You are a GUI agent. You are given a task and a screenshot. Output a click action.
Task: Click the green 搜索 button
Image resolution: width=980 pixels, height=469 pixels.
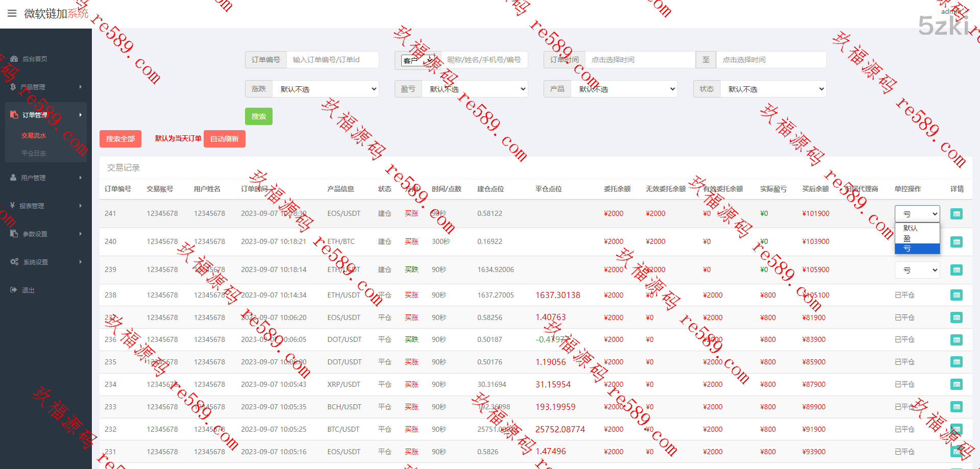pos(258,116)
